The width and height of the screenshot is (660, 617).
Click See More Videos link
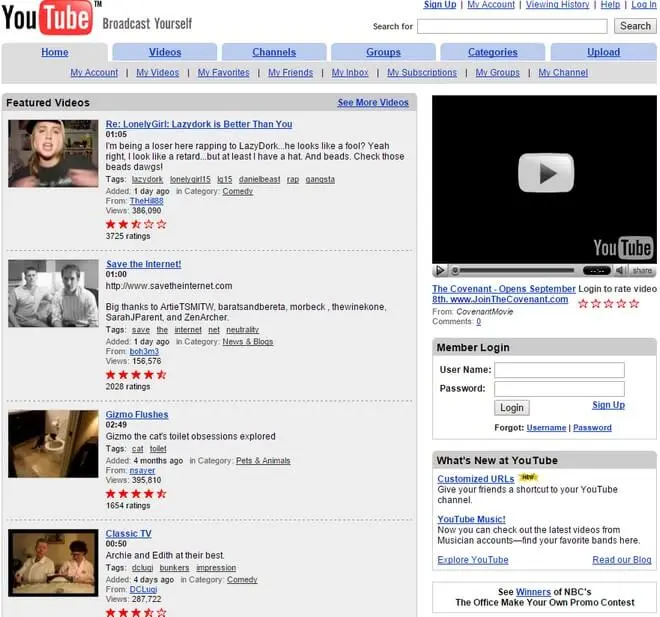(373, 102)
